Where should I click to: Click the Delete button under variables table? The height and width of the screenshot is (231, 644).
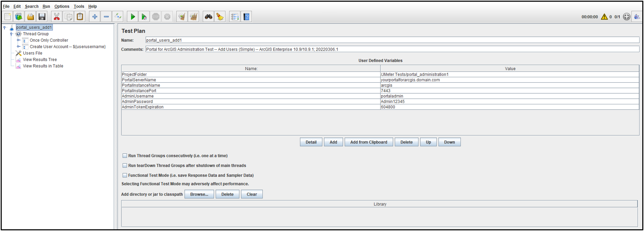point(406,142)
